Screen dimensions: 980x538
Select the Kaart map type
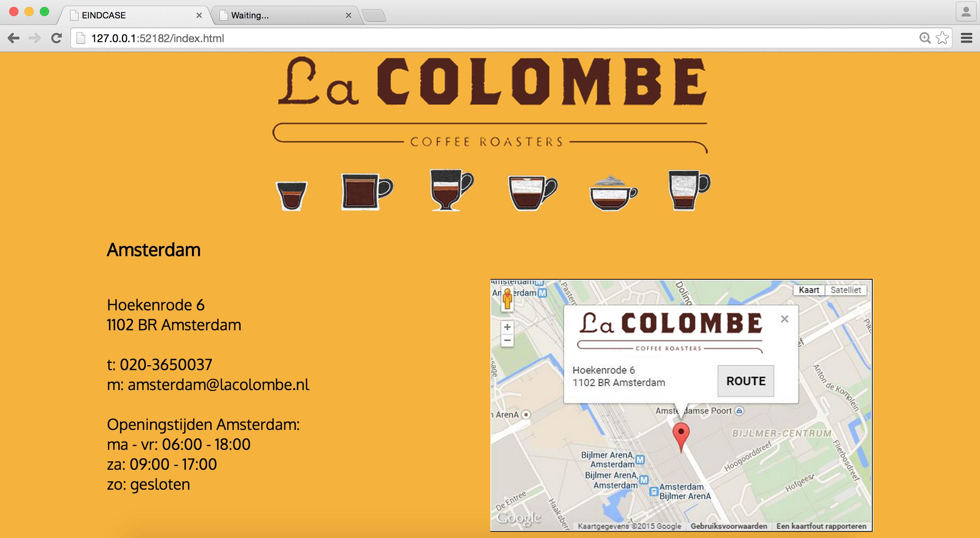click(809, 290)
